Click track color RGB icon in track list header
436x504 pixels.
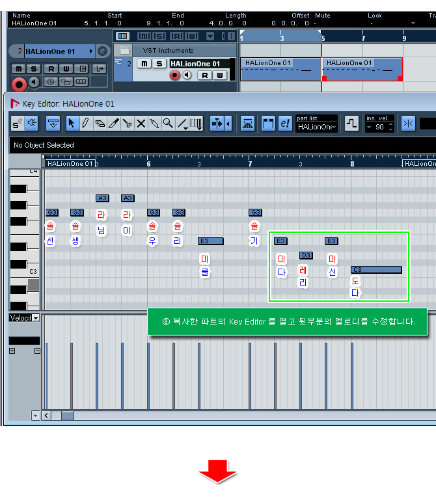[122, 36]
